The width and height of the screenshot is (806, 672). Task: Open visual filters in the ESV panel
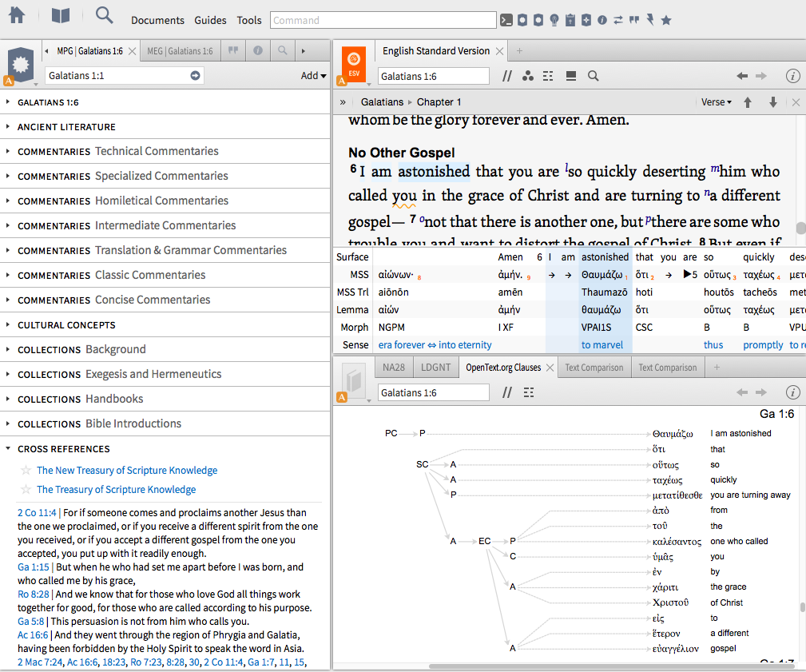(x=528, y=76)
